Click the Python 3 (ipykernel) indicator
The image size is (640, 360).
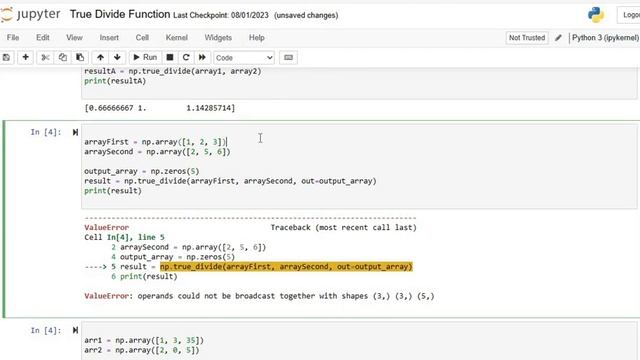[605, 38]
